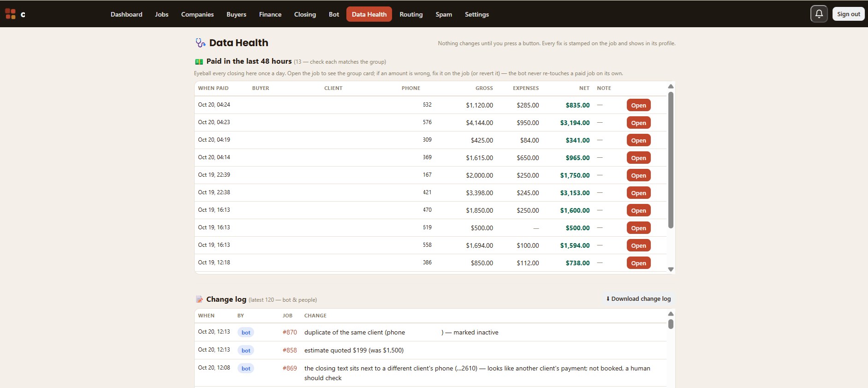Click the money icon beside Paid heading
Image resolution: width=868 pixels, height=388 pixels.
(x=199, y=61)
